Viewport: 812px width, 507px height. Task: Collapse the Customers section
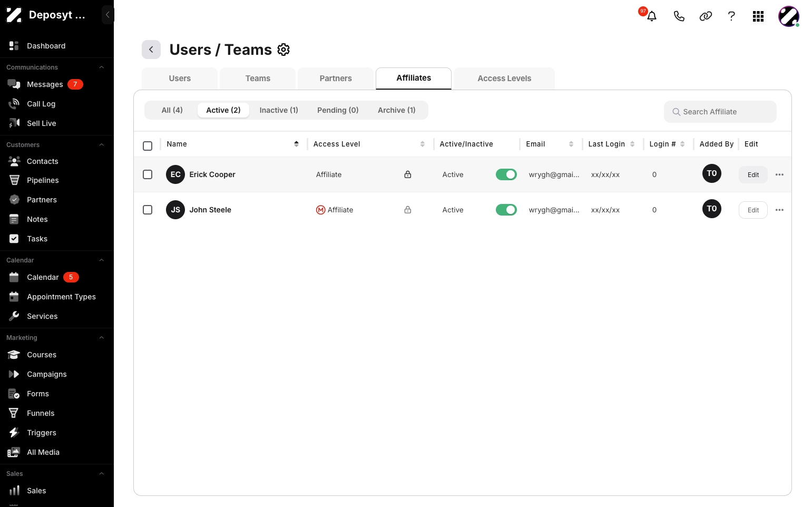pos(102,145)
